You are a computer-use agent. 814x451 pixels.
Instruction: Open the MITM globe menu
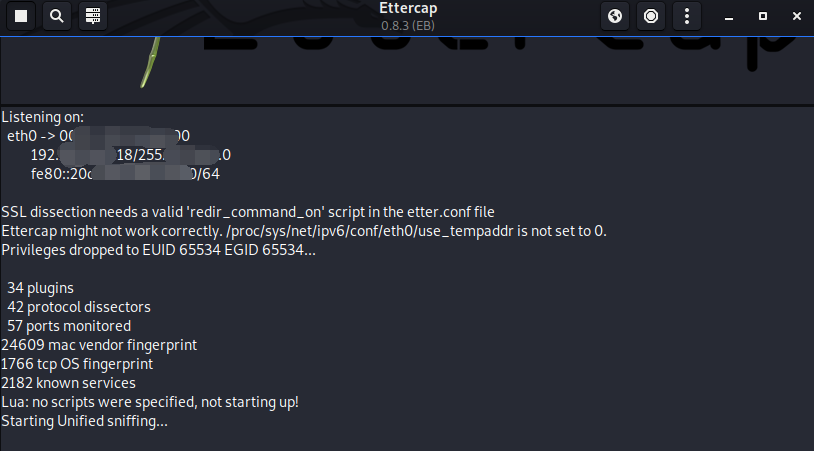(616, 16)
